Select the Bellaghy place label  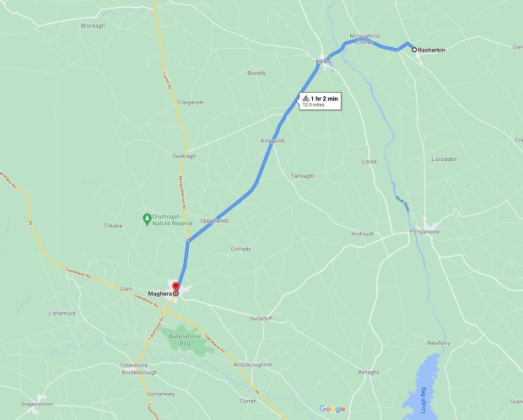click(369, 372)
